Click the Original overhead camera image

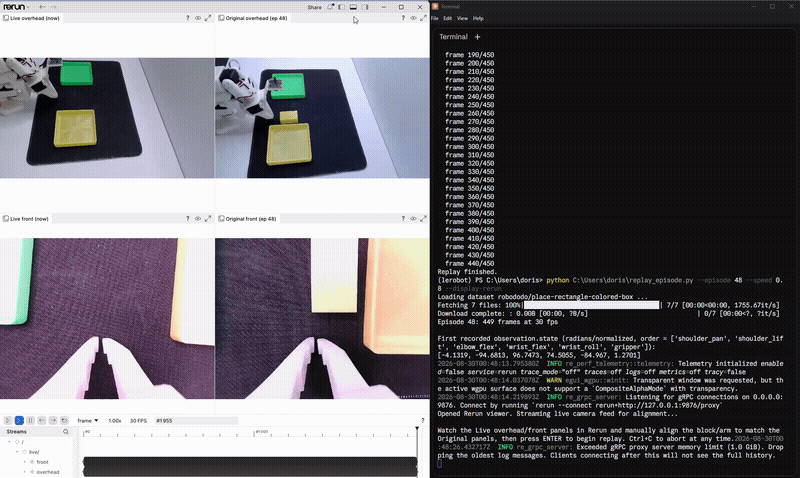click(322, 118)
